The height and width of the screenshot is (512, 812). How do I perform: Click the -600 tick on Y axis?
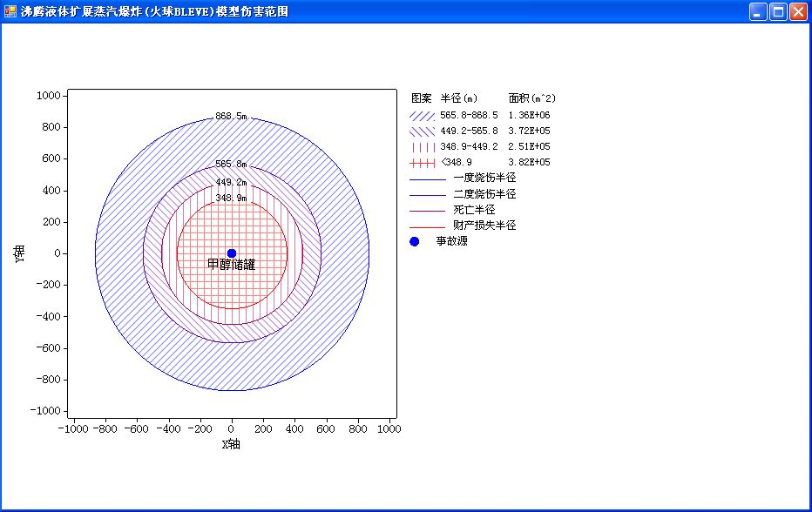click(x=49, y=348)
